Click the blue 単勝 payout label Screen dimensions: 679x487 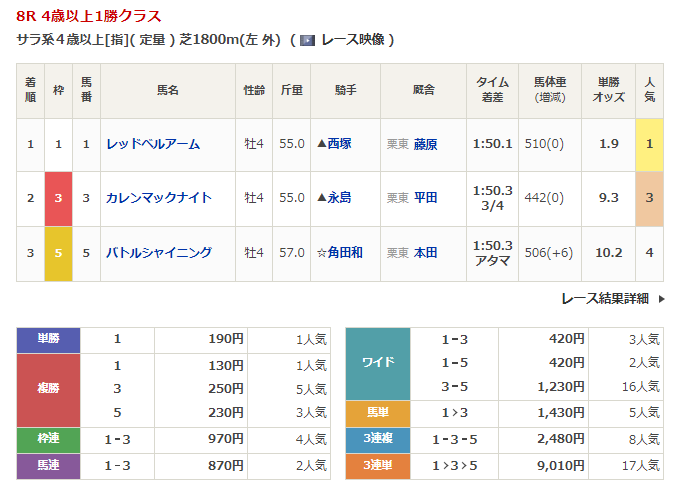[x=48, y=339]
